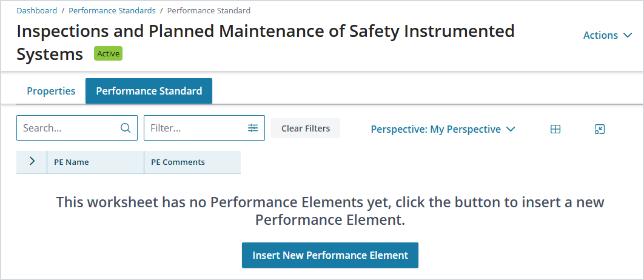Click the Actions chevron arrow
Screen dimensions: 644x280
[x=627, y=35]
